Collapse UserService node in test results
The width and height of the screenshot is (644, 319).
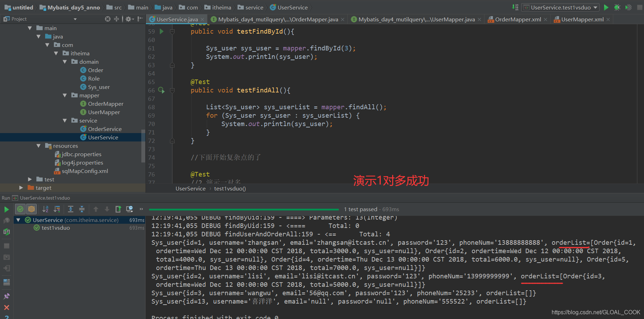click(18, 220)
